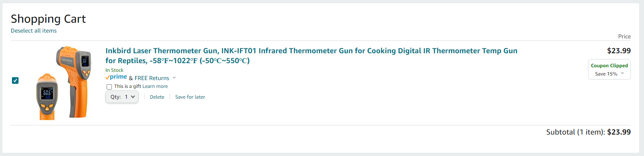Open the gift Learn more link
Viewport: 644px width, 156px height.
[155, 86]
